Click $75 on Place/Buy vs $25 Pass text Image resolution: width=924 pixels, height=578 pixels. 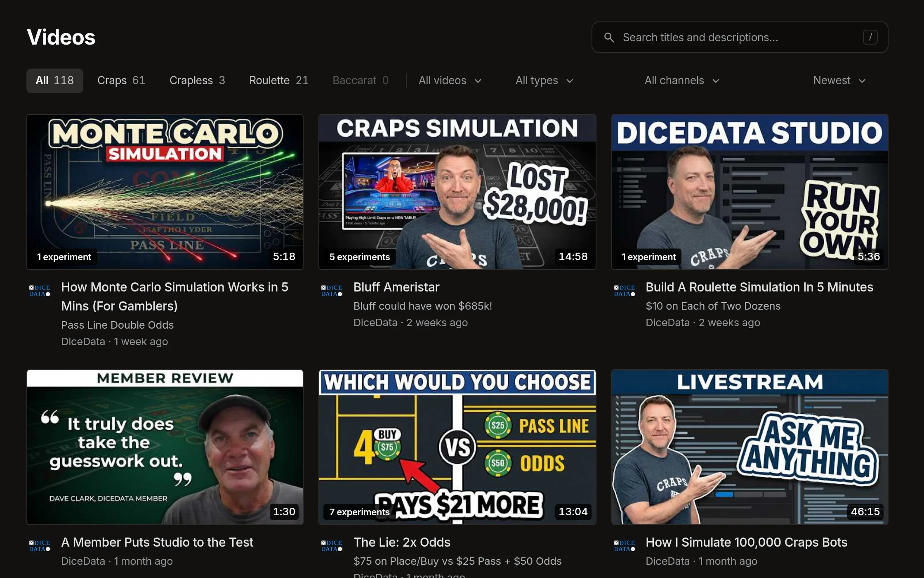pyautogui.click(x=457, y=561)
